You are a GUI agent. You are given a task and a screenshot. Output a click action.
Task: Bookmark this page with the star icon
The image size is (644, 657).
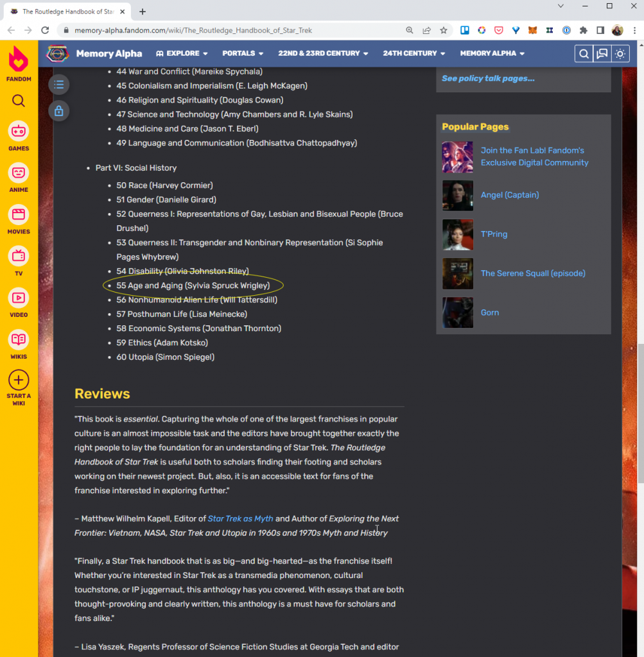[x=444, y=30]
